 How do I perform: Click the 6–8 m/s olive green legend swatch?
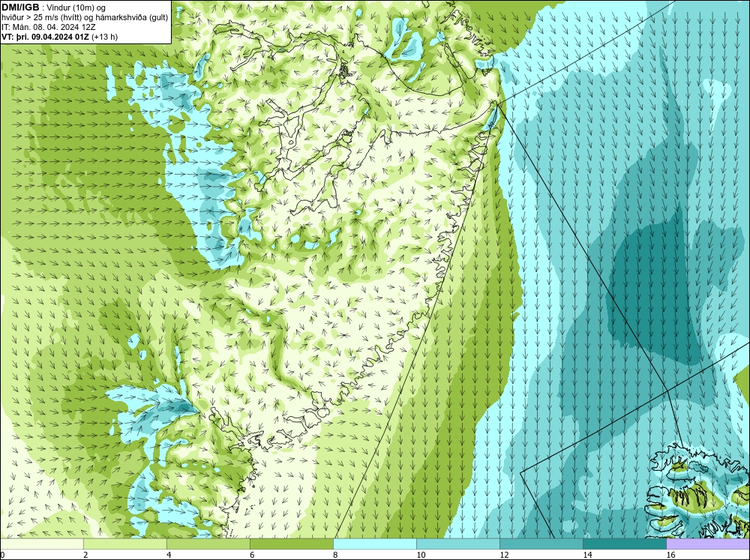[x=291, y=544]
